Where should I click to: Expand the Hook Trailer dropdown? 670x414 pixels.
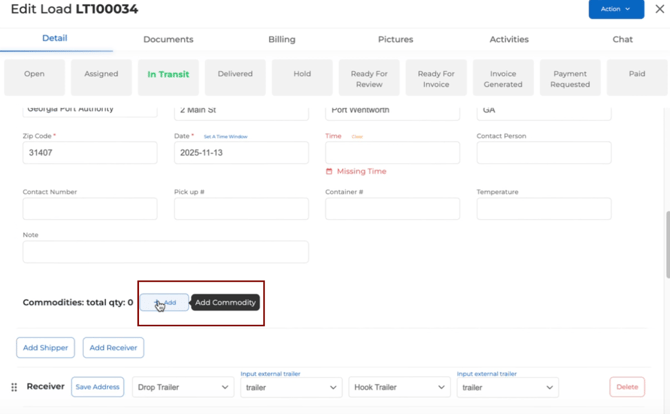coord(397,387)
